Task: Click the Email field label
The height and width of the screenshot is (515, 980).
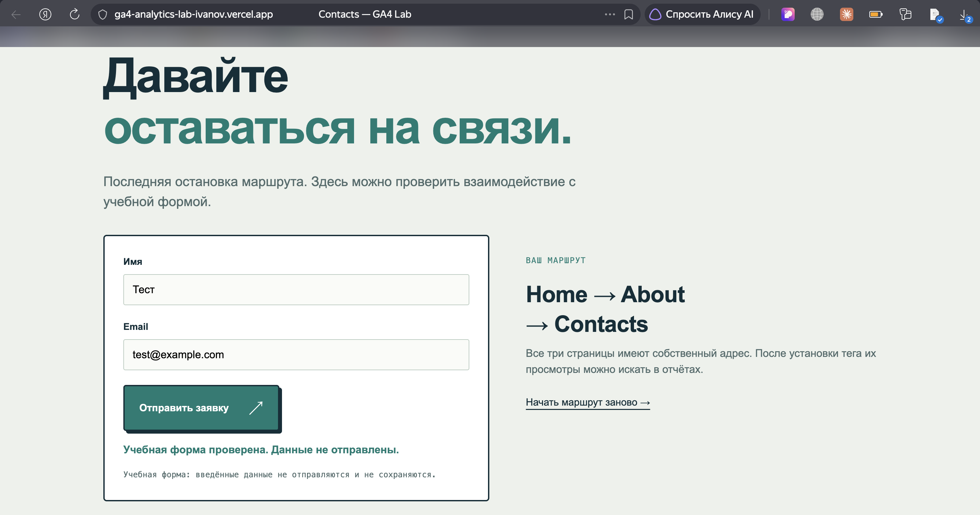Action: pyautogui.click(x=135, y=327)
